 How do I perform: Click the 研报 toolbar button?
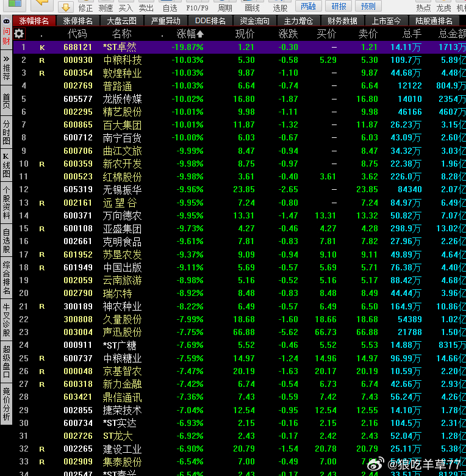point(339,6)
